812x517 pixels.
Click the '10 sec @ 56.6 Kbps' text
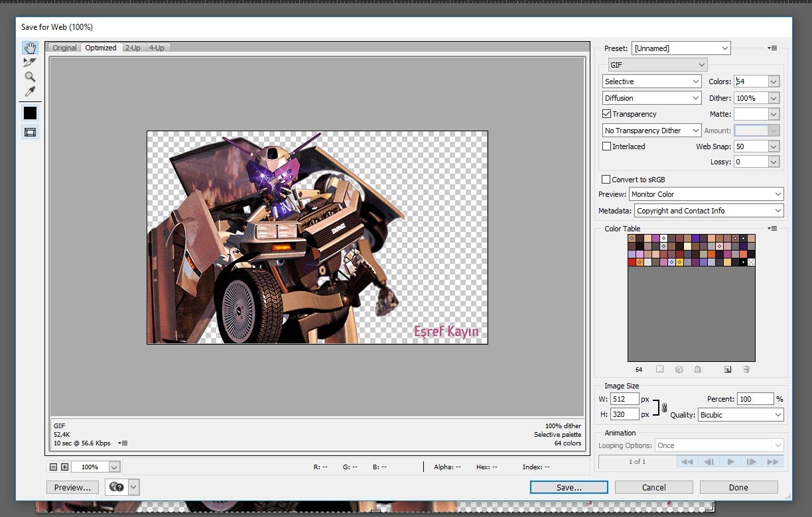pos(82,443)
